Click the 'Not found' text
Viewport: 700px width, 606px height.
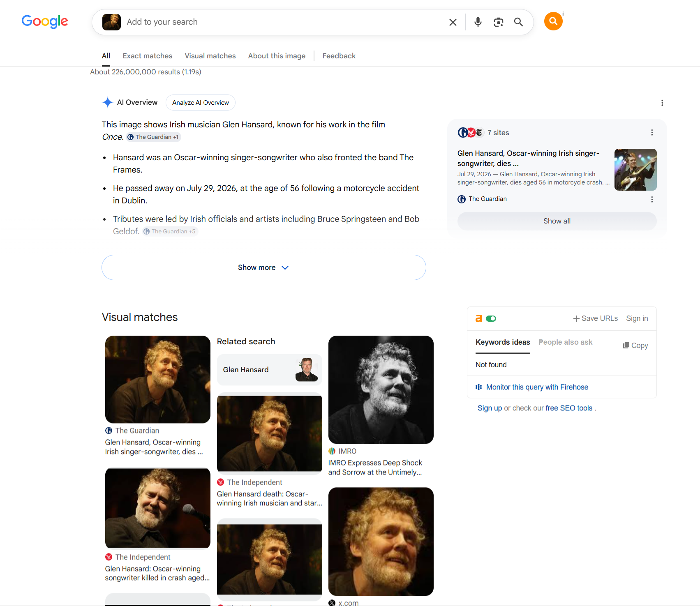[491, 365]
